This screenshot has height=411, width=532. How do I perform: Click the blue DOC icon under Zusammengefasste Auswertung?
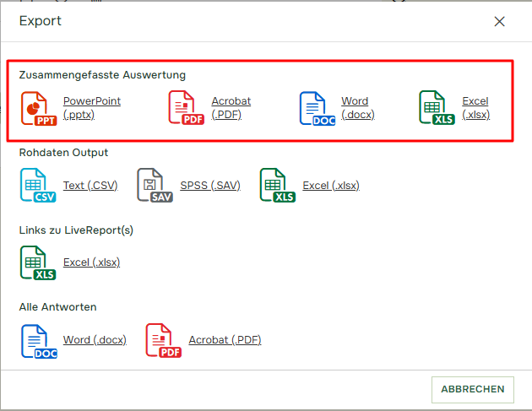point(318,109)
